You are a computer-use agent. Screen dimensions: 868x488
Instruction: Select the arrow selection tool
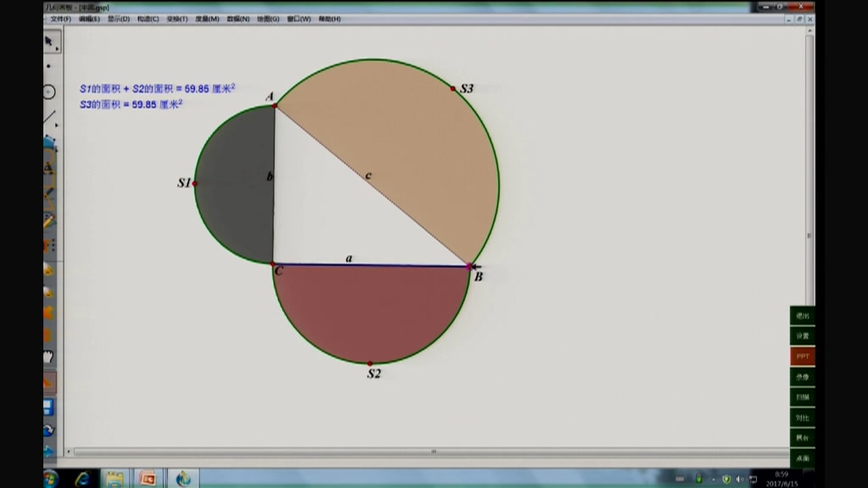(49, 41)
